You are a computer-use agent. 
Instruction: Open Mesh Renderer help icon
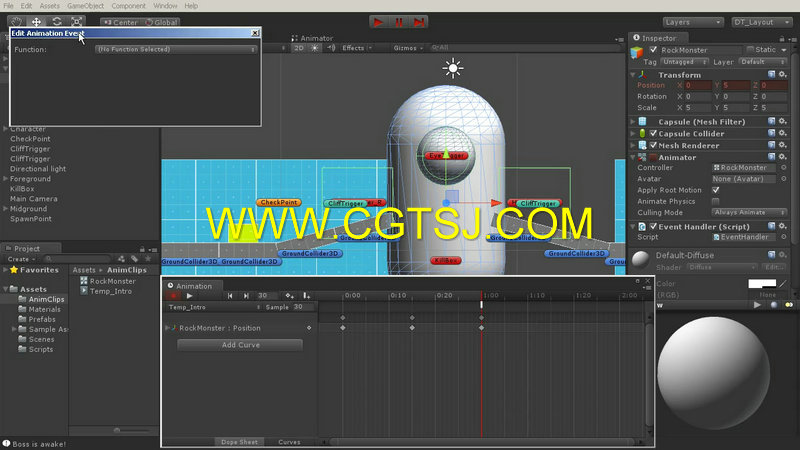[x=771, y=145]
